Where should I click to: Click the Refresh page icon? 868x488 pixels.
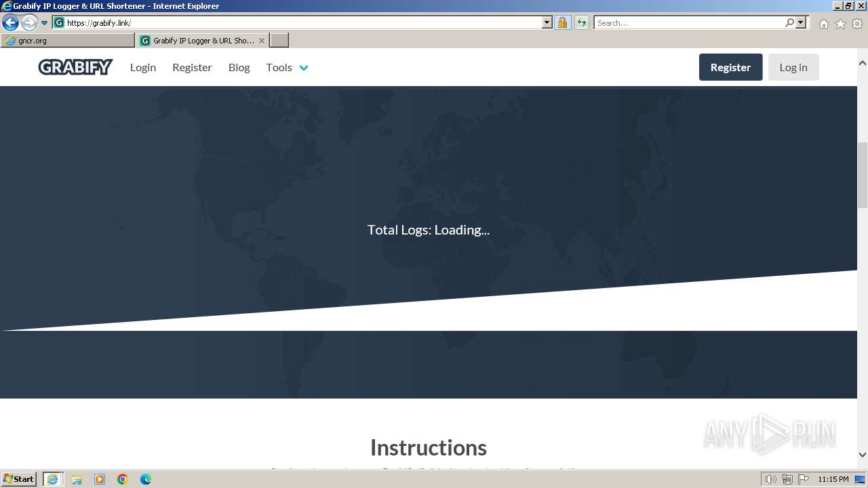pos(582,22)
